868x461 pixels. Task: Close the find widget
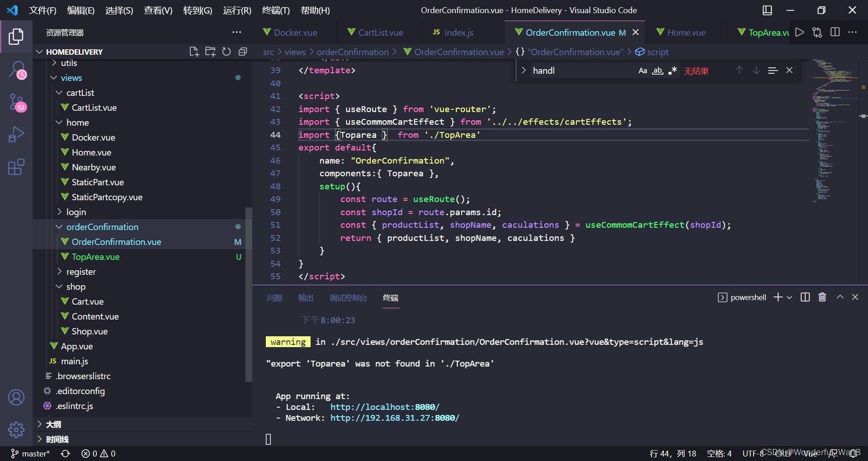pyautogui.click(x=789, y=70)
